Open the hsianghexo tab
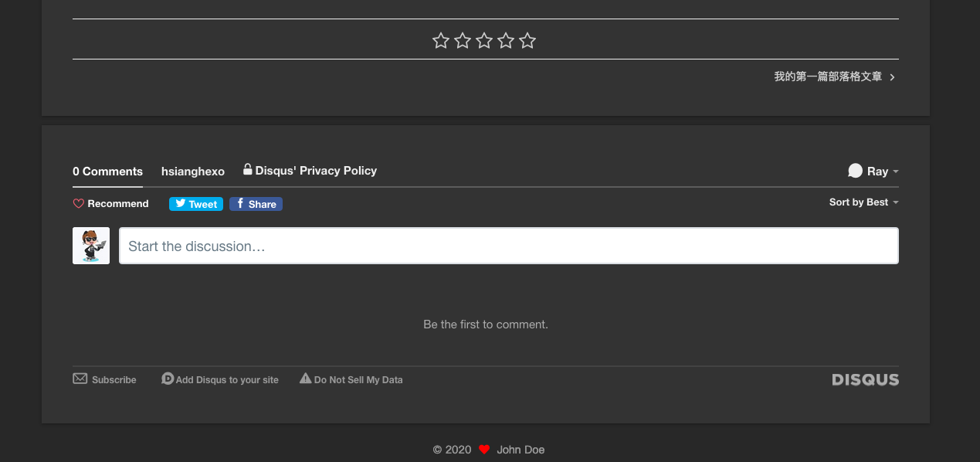 [x=193, y=172]
